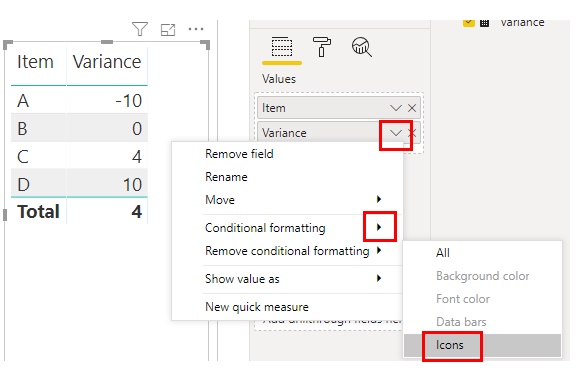
Task: Select New quick measure
Action: (x=257, y=307)
